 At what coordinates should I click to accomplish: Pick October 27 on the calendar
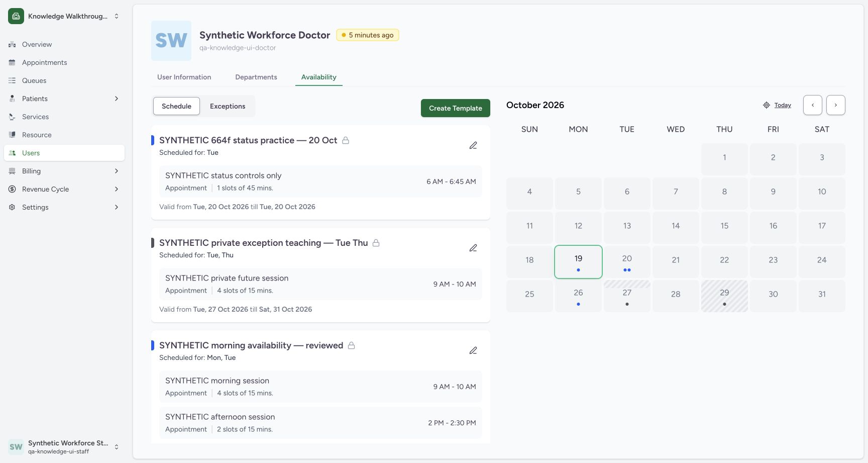[x=627, y=296]
